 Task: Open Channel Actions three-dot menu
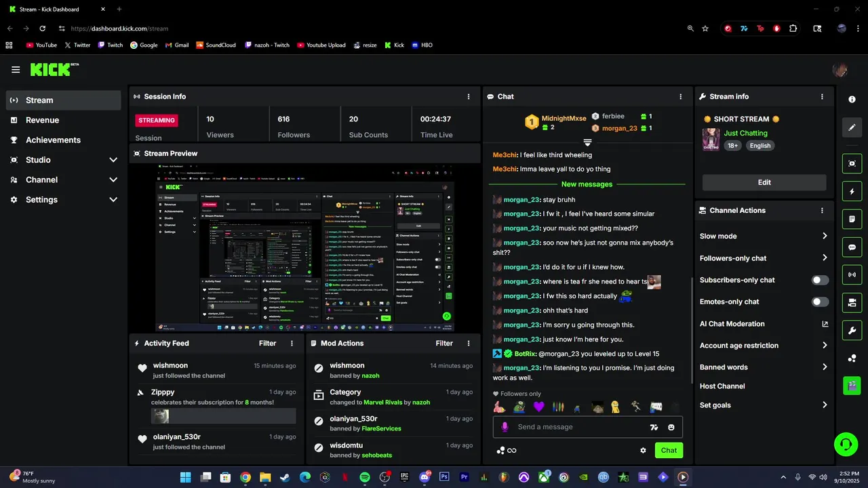(822, 210)
